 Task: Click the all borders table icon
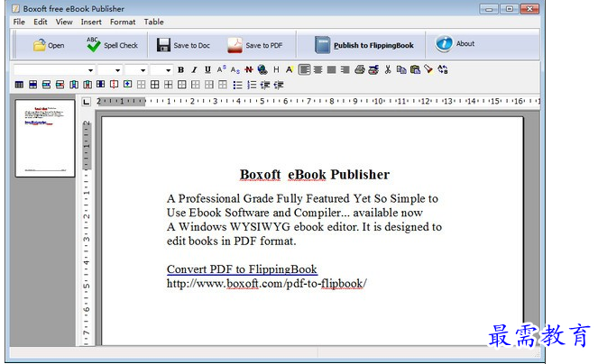point(155,85)
